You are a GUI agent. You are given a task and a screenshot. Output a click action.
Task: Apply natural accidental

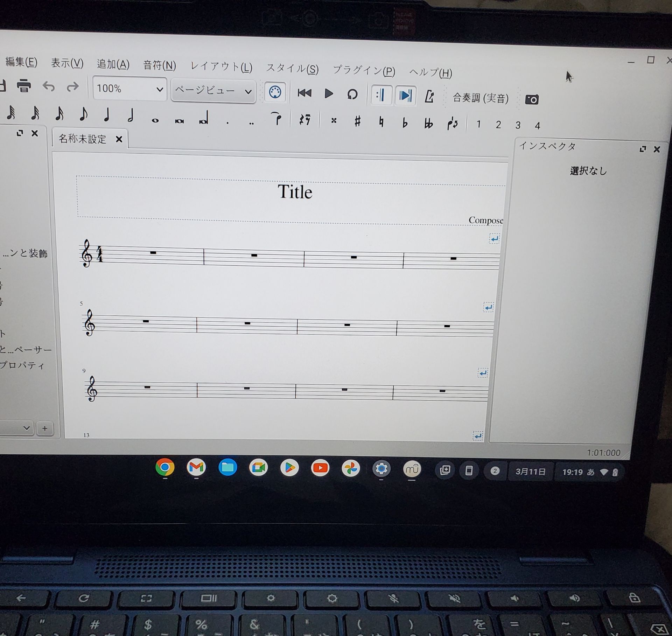(381, 122)
